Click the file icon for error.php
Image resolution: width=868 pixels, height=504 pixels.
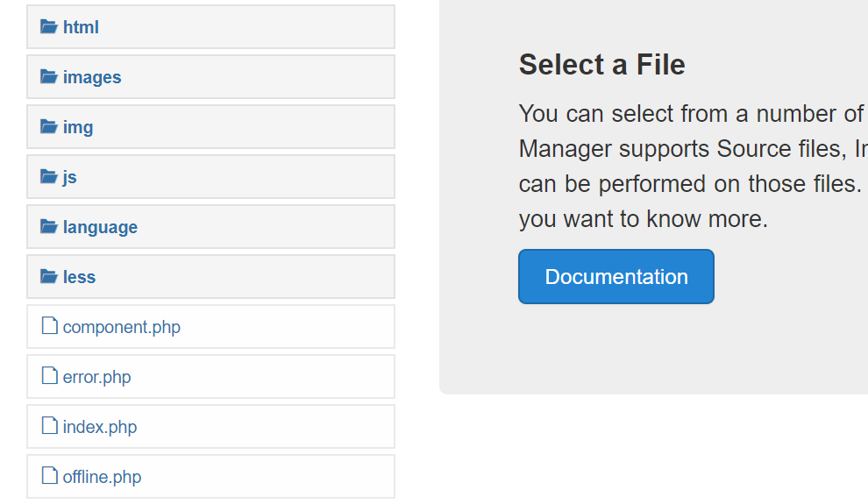click(50, 377)
